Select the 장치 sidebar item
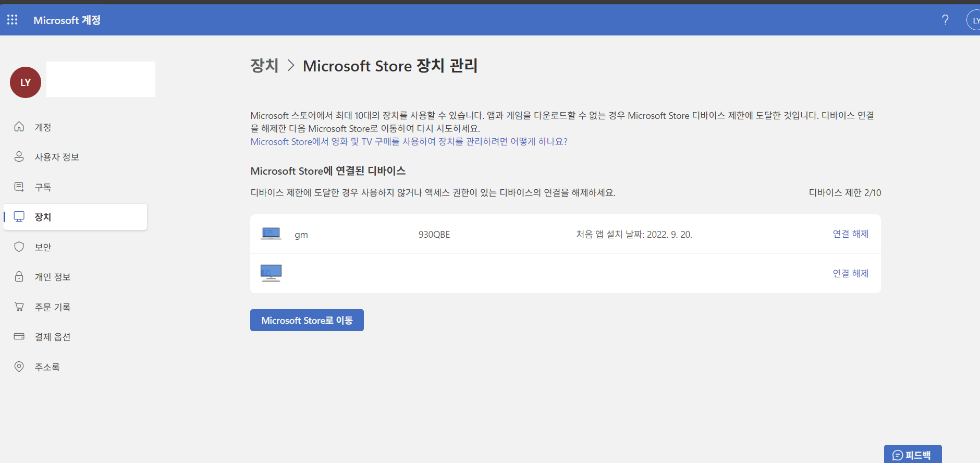980x463 pixels. (x=75, y=217)
